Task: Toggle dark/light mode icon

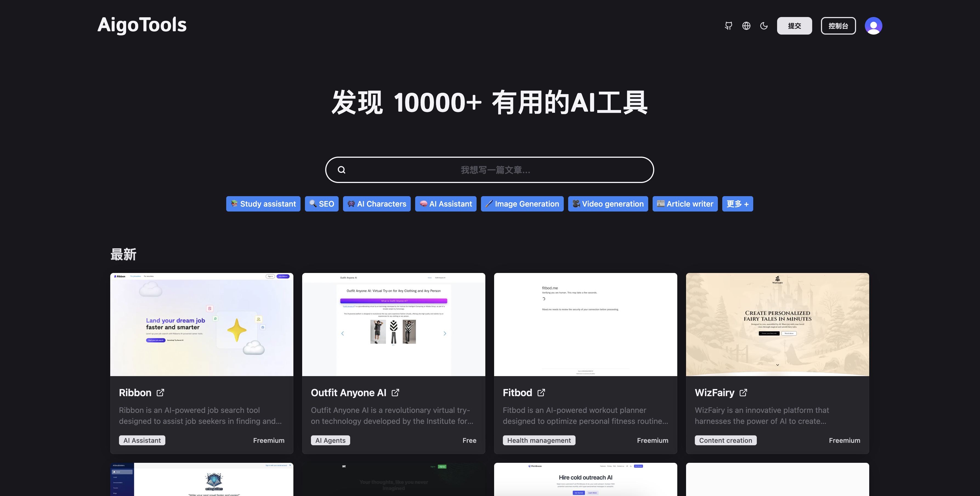Action: [x=763, y=25]
